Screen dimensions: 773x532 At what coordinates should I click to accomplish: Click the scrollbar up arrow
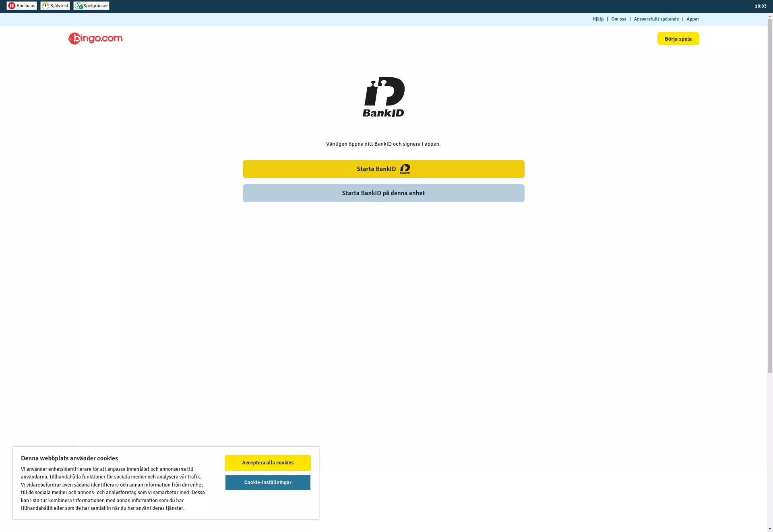[770, 16]
